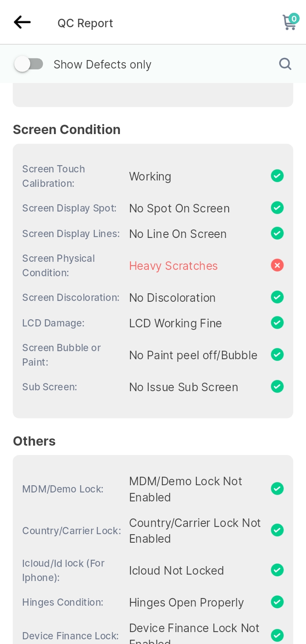This screenshot has height=644, width=306.
Task: Tap green check next to LCD Working Fine
Action: [277, 323]
